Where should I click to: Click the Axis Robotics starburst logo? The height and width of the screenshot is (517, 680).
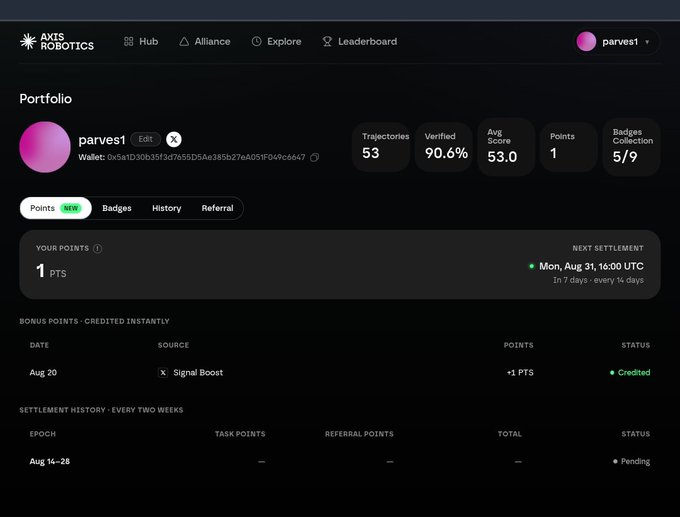point(28,41)
